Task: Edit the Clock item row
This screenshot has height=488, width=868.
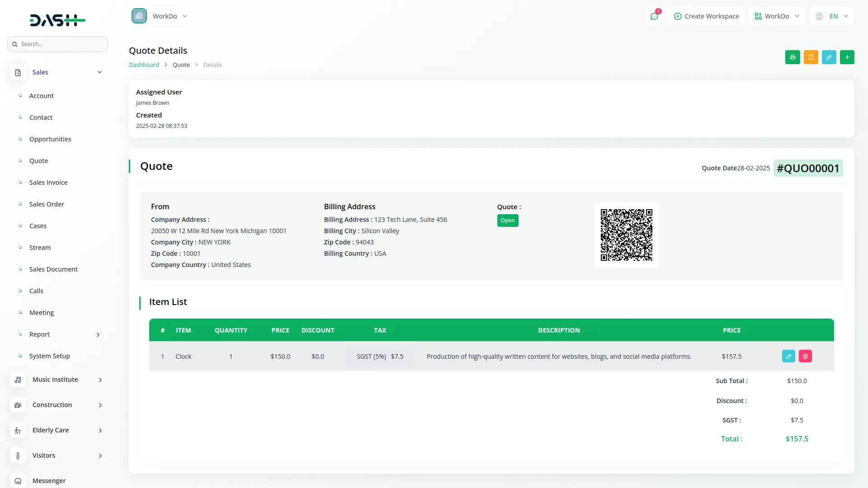Action: (x=788, y=357)
